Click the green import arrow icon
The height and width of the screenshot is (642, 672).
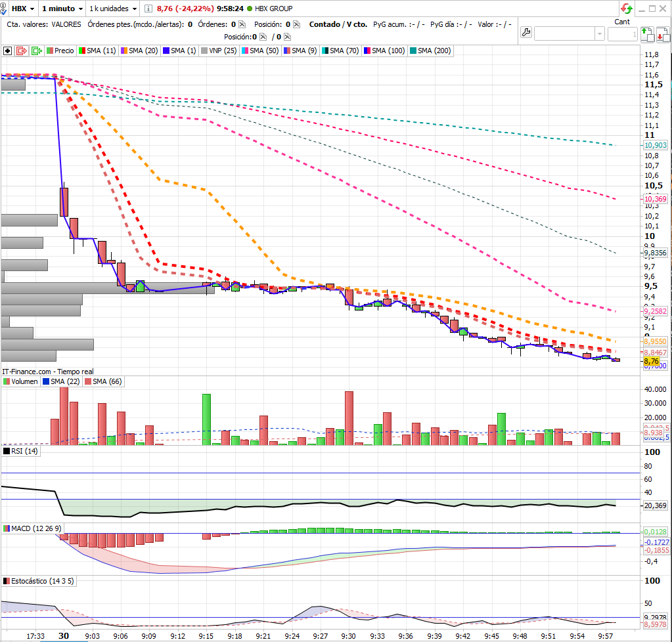[37, 51]
